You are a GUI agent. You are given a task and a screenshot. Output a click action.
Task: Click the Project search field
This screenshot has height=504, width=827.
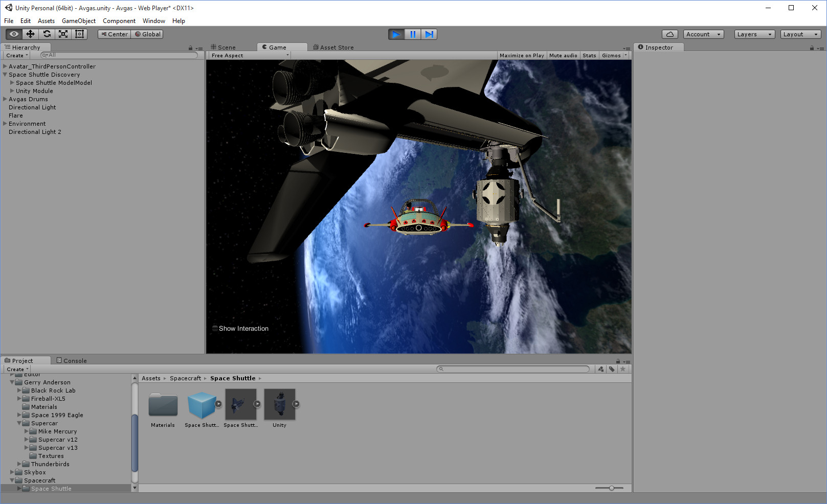click(513, 369)
